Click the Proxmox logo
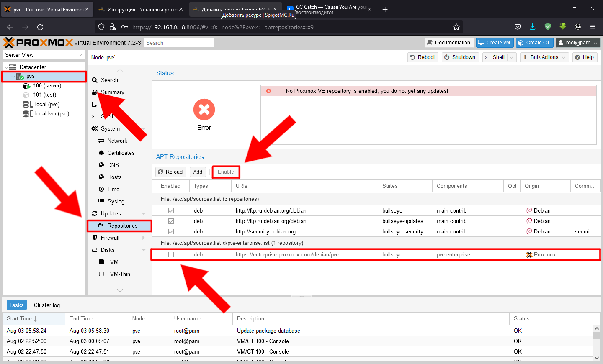 38,43
